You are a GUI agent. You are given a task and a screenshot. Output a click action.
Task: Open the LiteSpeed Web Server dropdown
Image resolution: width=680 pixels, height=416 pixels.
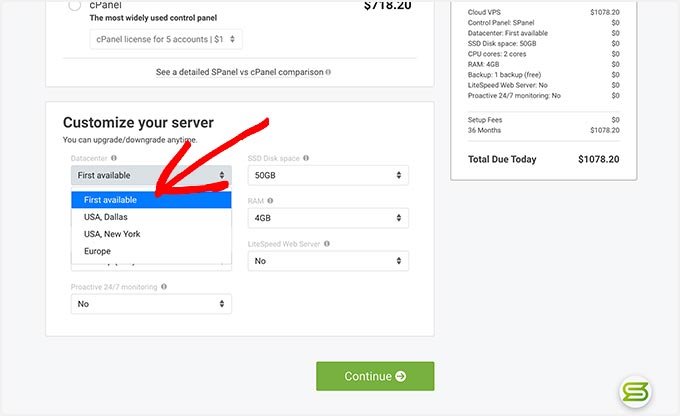click(x=328, y=261)
